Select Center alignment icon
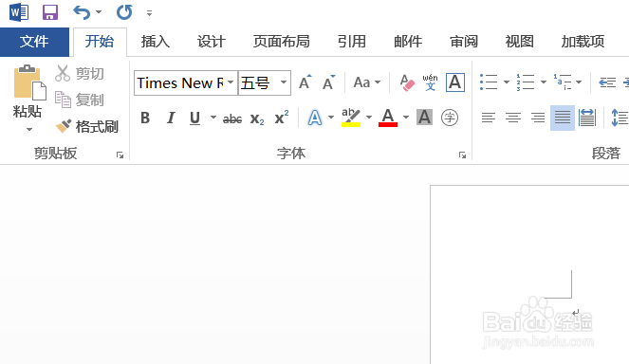The width and height of the screenshot is (629, 364). [513, 118]
